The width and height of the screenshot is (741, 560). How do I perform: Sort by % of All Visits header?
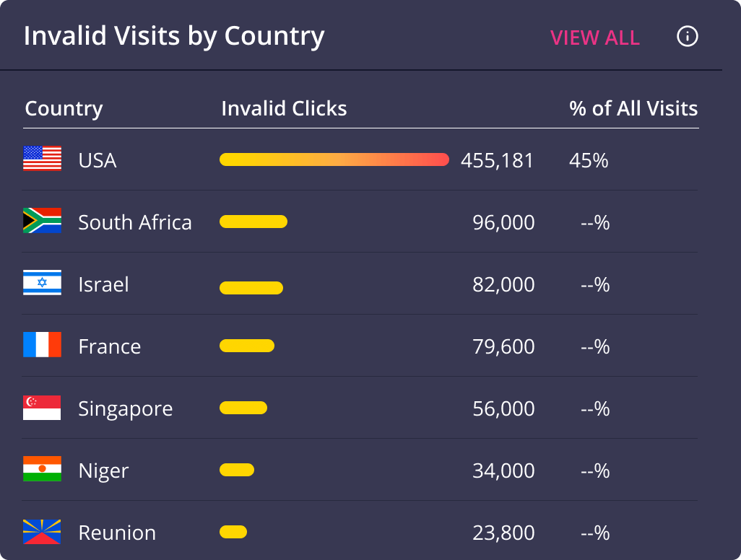(x=633, y=108)
